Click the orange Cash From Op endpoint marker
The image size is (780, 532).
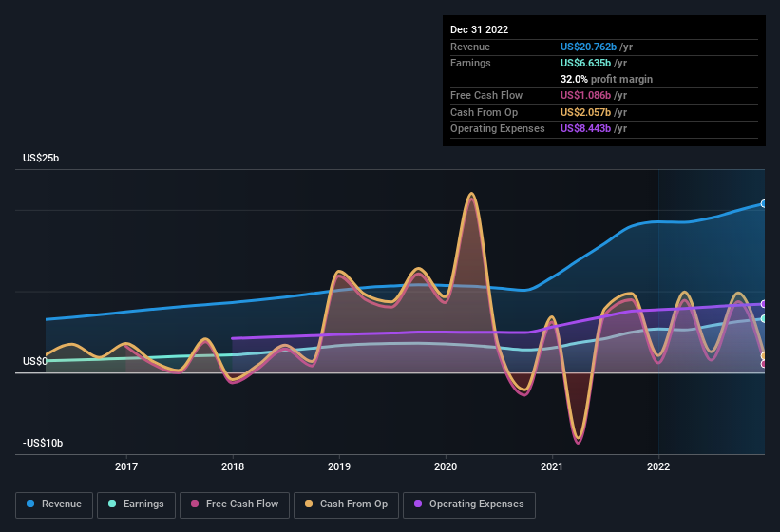(764, 356)
